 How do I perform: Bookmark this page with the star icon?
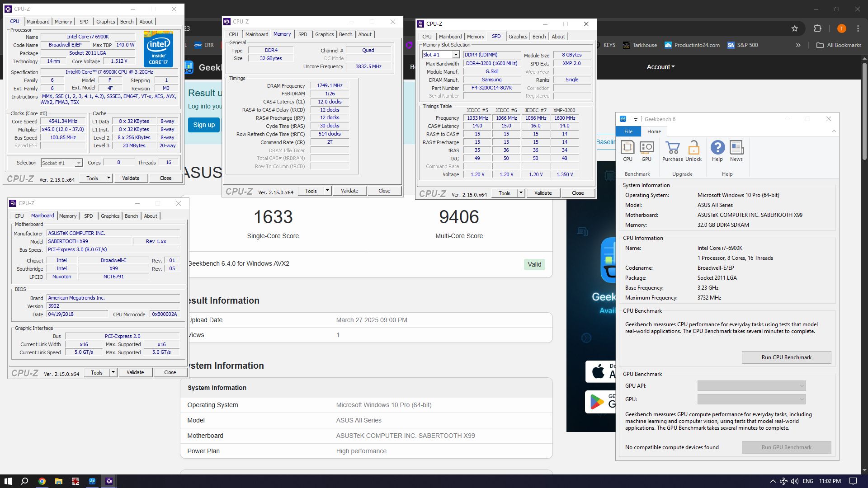point(795,28)
